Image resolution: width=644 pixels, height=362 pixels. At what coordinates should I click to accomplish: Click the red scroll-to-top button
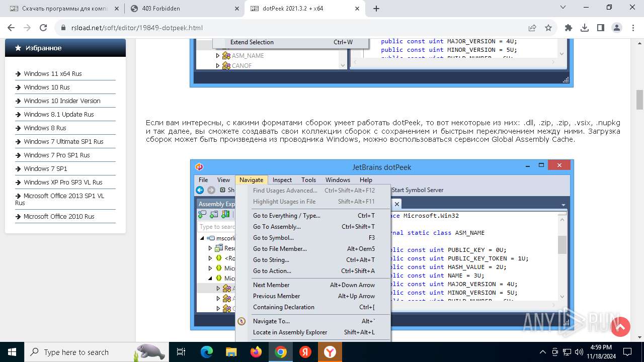620,327
